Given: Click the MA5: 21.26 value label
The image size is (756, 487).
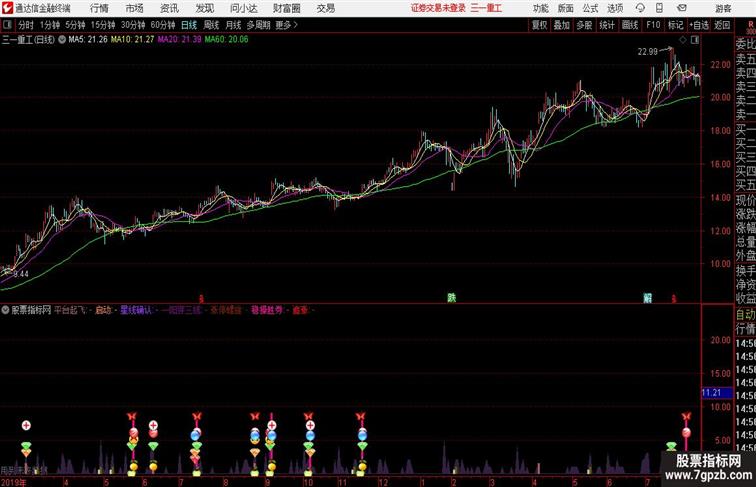Looking at the screenshot, I should [x=88, y=40].
